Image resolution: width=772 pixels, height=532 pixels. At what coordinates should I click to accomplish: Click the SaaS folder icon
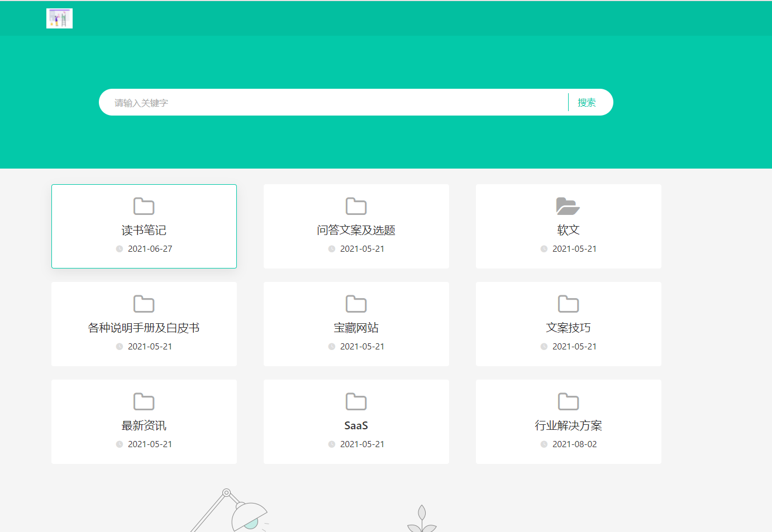point(356,401)
